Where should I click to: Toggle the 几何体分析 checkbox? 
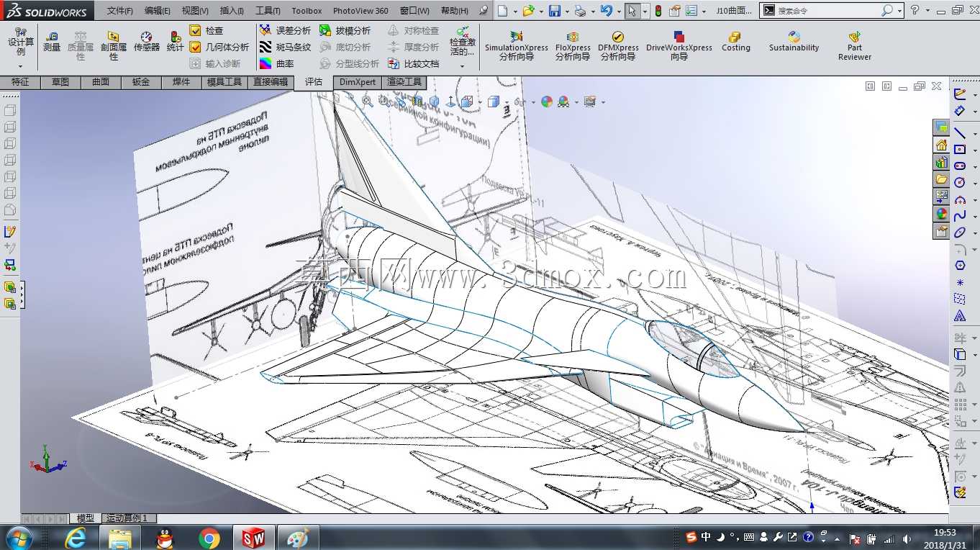pyautogui.click(x=195, y=47)
